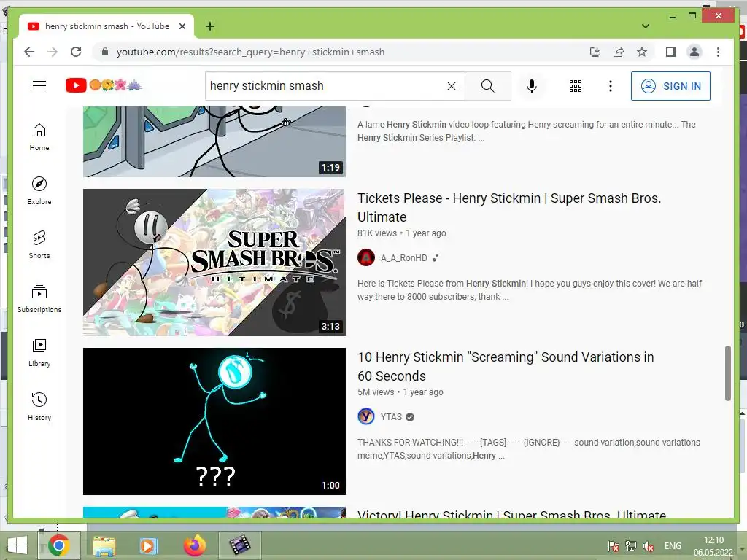This screenshot has width=747, height=560.
Task: Open Firefox from the taskbar
Action: coord(194,545)
